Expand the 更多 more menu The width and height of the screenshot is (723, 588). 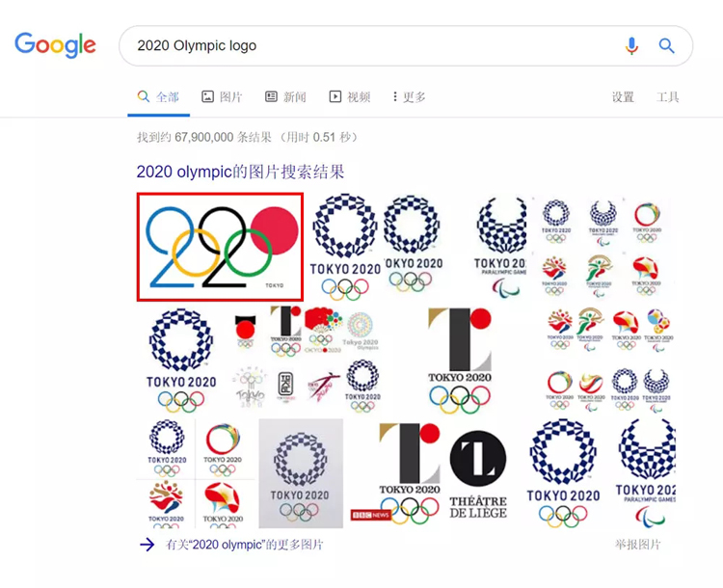pos(409,97)
